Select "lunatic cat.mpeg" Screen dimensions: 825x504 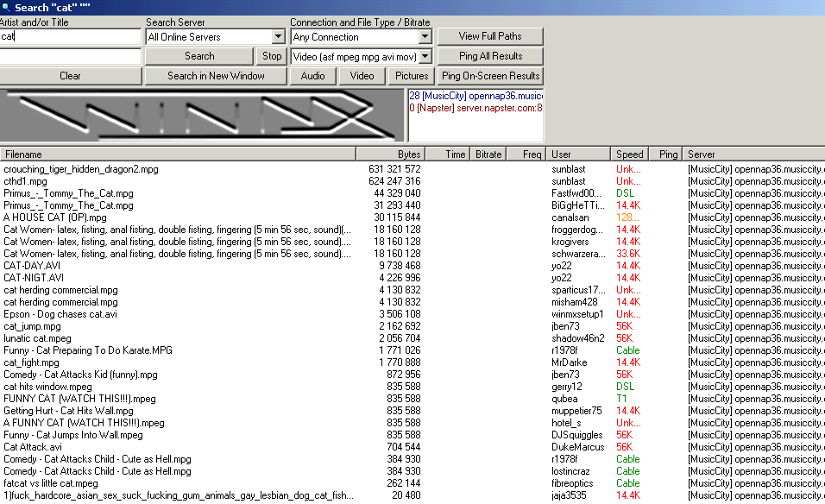(37, 339)
